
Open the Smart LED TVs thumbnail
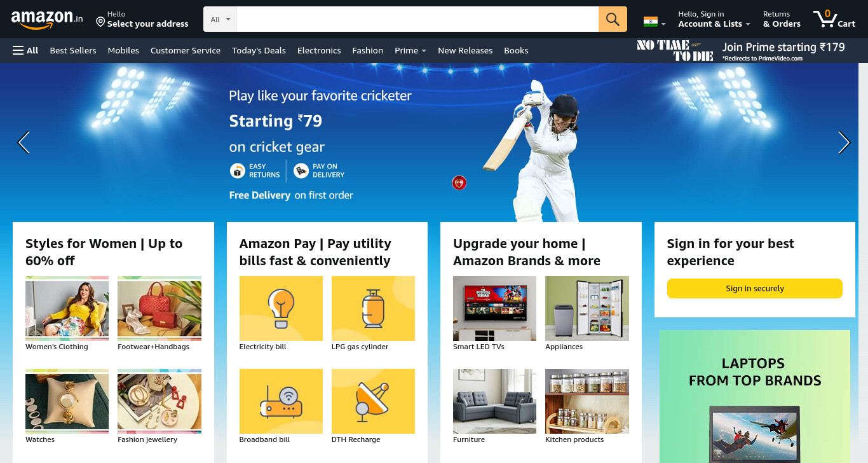tap(494, 308)
